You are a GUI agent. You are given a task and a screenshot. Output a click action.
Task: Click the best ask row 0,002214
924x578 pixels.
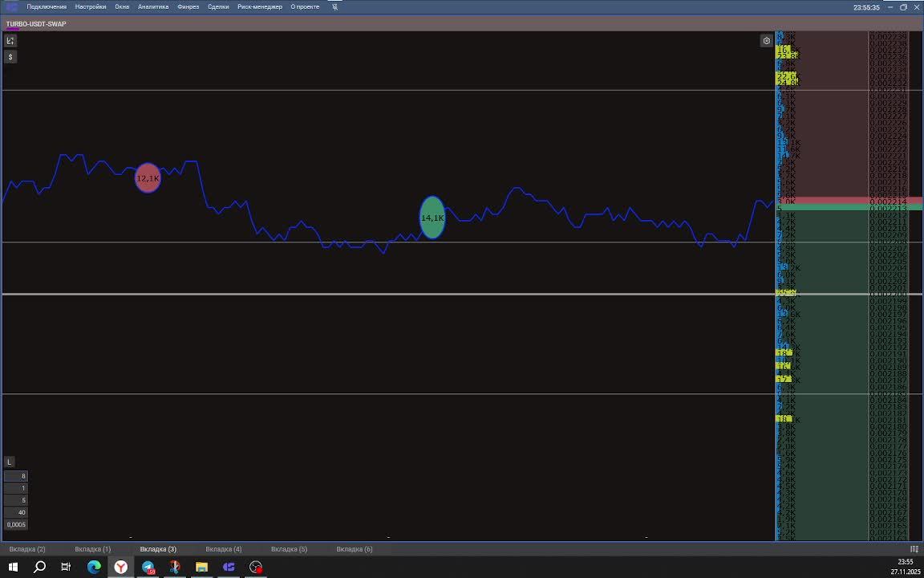[849, 201]
